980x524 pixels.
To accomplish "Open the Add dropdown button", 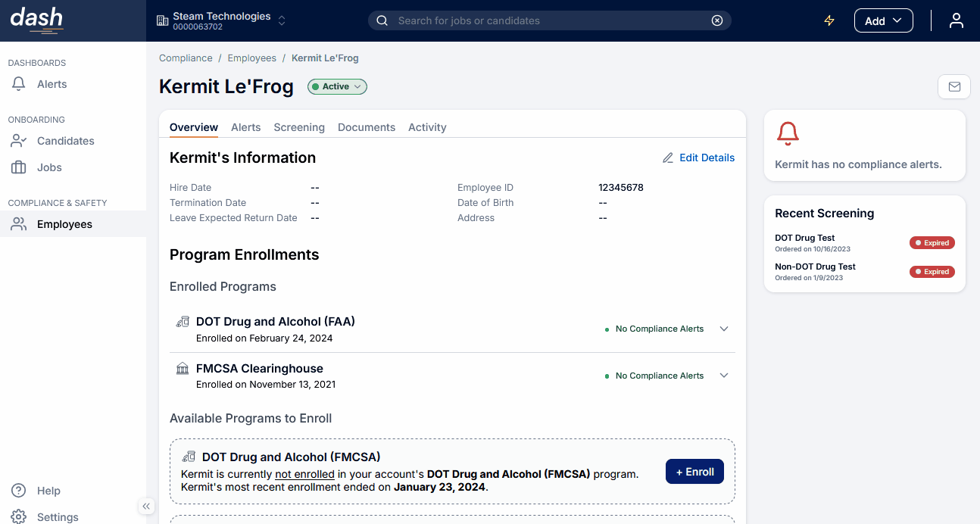I will pyautogui.click(x=883, y=20).
